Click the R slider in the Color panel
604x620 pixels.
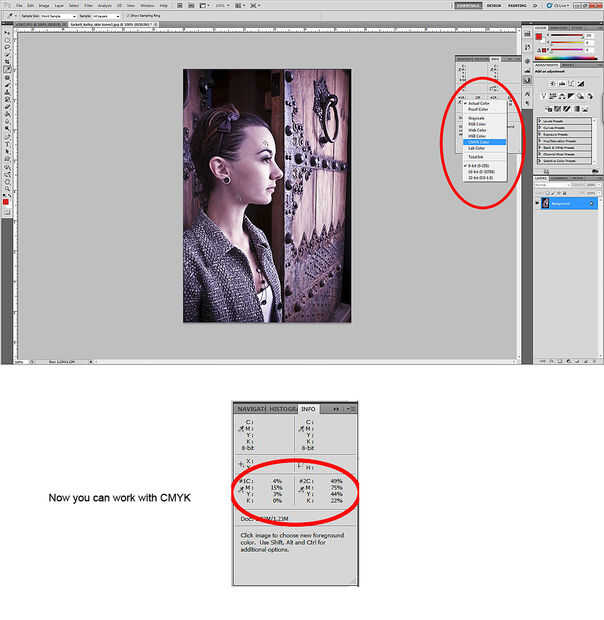568,35
